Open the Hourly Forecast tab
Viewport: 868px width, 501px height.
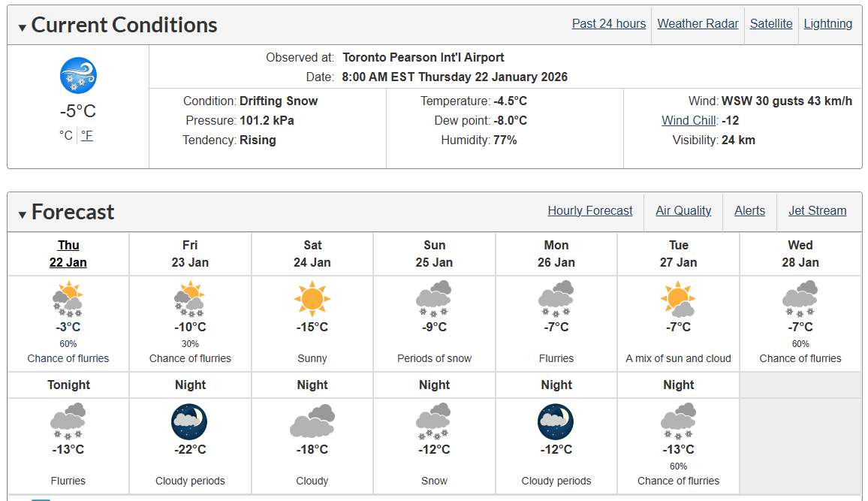(x=590, y=211)
